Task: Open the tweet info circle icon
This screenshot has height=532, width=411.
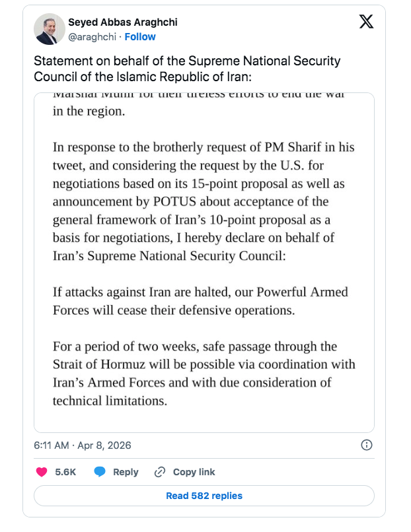Action: click(x=367, y=446)
